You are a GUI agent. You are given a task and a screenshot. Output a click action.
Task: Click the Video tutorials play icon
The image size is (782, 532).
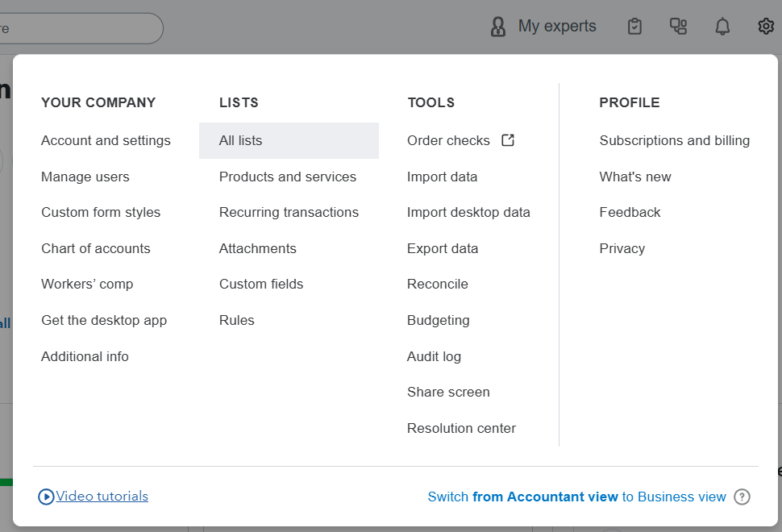point(46,497)
